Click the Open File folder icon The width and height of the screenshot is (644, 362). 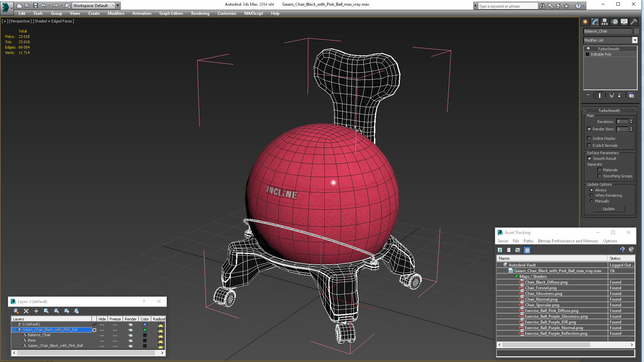coord(28,5)
